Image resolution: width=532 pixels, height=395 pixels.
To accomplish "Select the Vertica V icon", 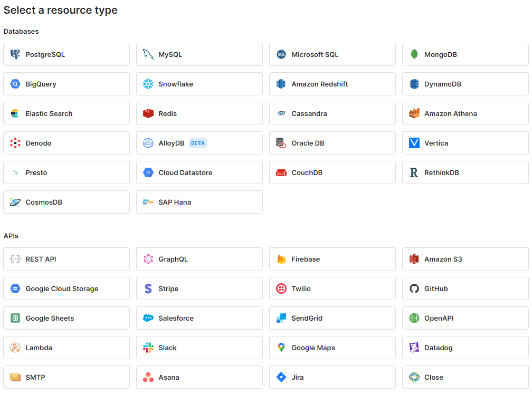I will click(414, 143).
